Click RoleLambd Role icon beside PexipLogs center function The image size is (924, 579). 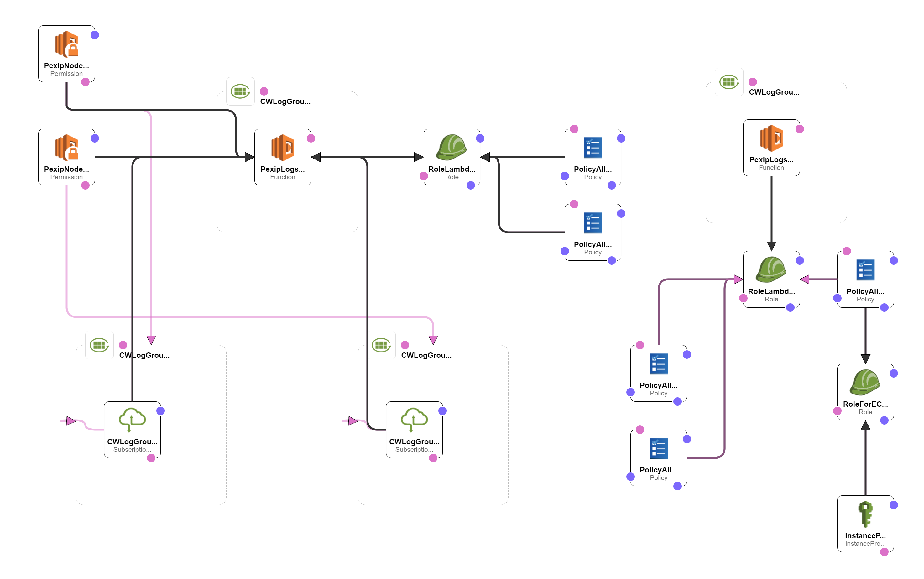point(452,148)
